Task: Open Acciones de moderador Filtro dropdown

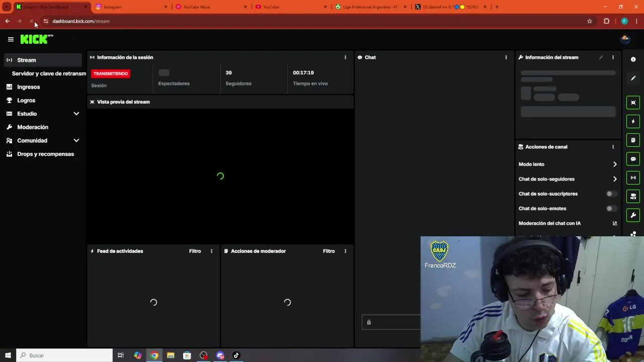Action: [x=329, y=251]
